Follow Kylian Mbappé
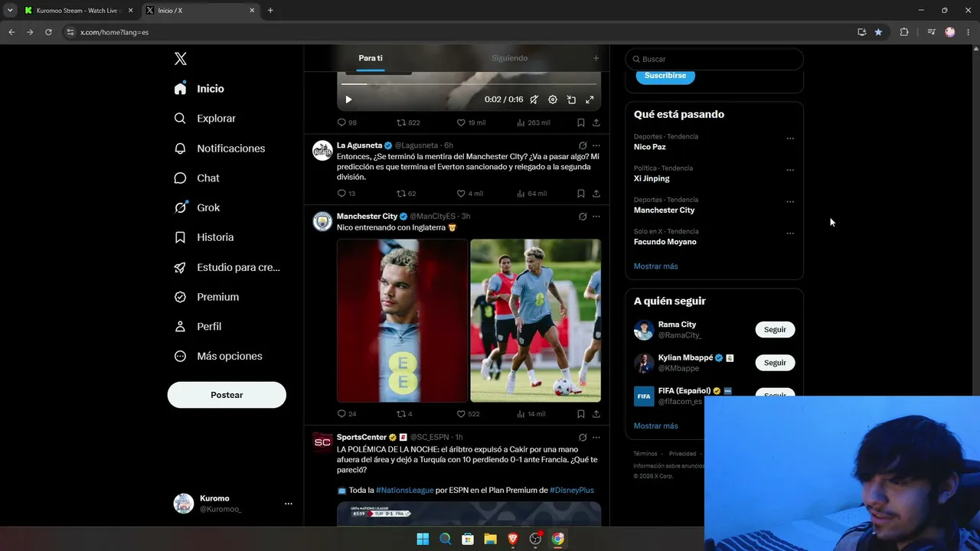 point(775,363)
